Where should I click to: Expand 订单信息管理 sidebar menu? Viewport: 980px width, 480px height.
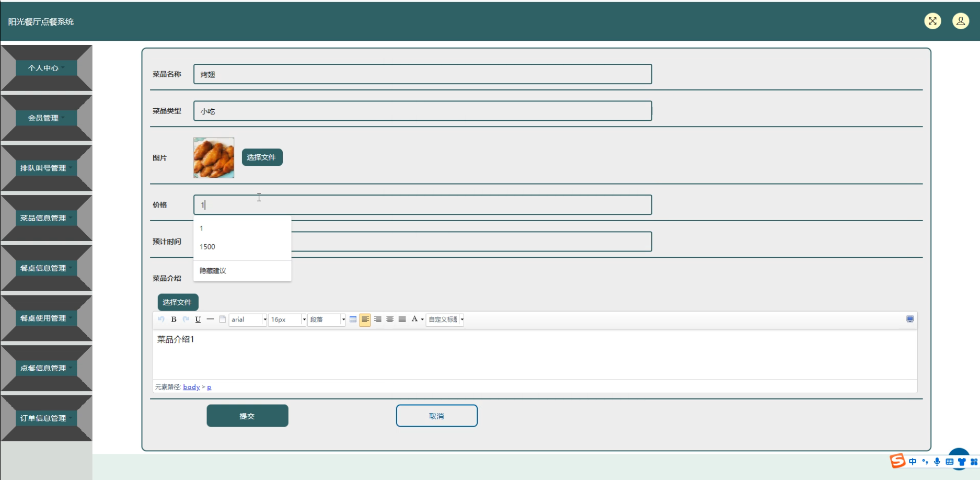(x=47, y=418)
